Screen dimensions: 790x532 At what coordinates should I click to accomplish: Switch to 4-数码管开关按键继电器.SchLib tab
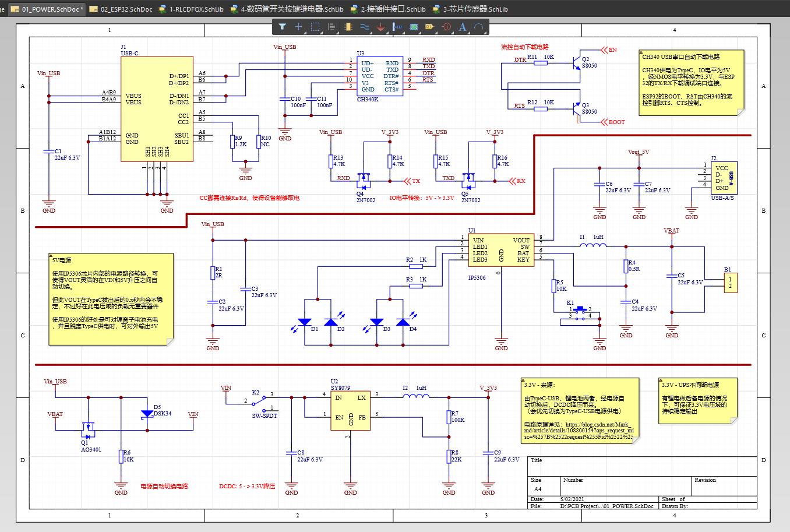tap(287, 9)
